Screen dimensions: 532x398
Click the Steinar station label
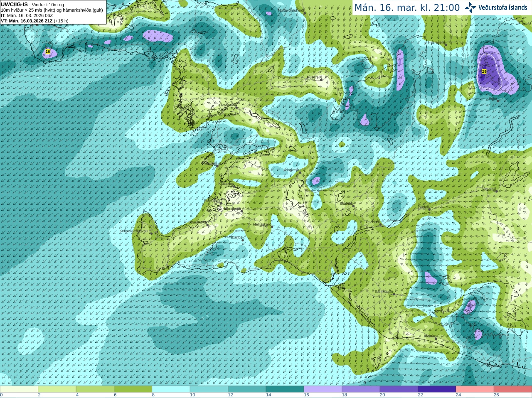click(430, 336)
